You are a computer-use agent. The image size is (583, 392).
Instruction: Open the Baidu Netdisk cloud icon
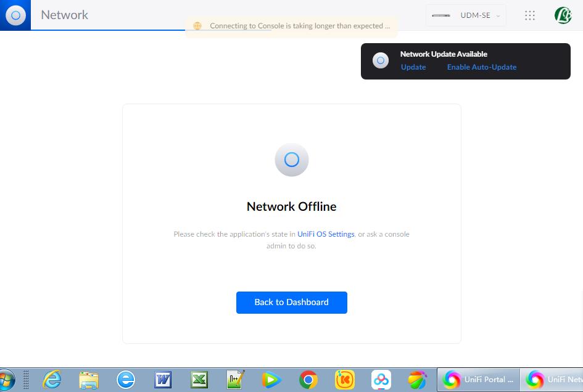(x=381, y=380)
